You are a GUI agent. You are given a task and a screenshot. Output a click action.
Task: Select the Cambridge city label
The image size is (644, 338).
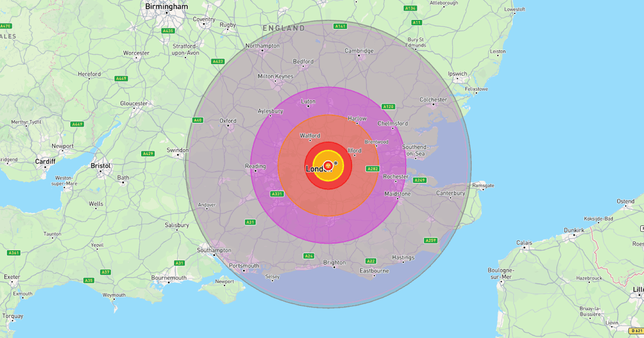360,51
